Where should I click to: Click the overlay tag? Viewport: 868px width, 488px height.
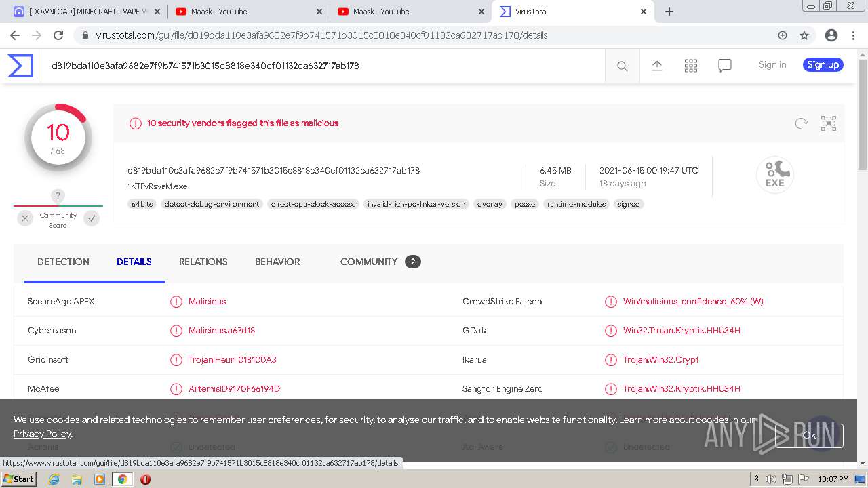click(490, 204)
